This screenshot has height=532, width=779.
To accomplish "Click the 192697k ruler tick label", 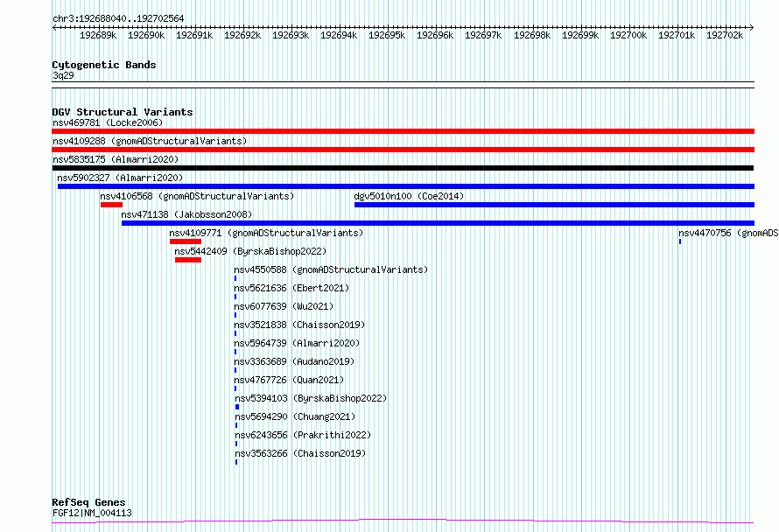I will 483,35.
